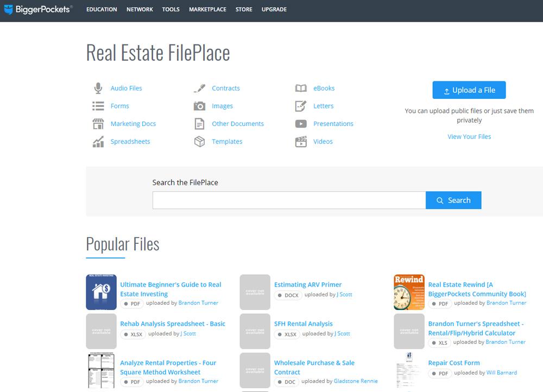Open the Estimating ARV Primer file
The height and width of the screenshot is (392, 543).
[307, 284]
